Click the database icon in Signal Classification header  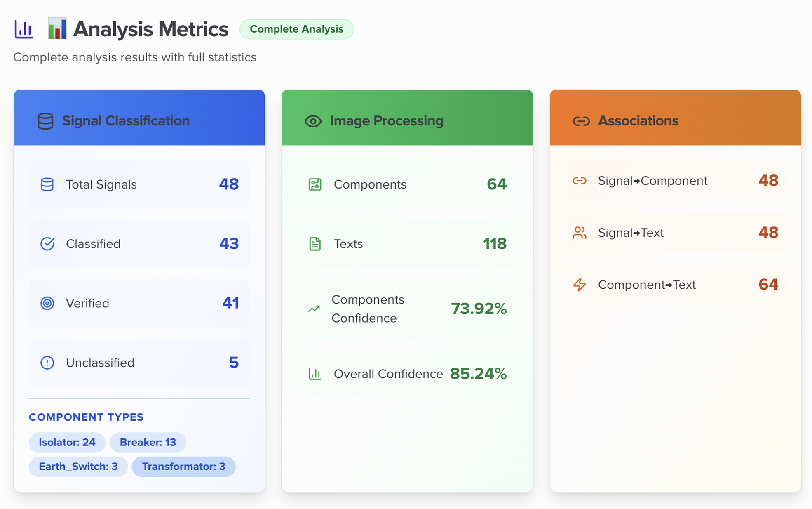coord(45,121)
